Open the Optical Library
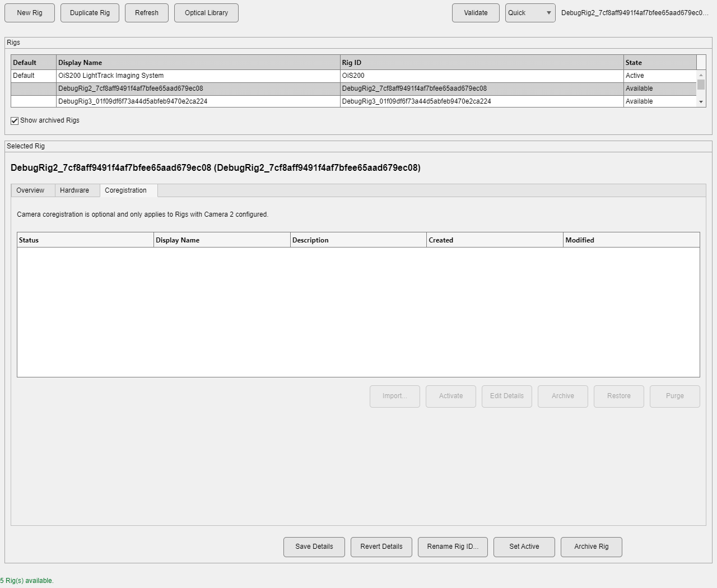 click(206, 13)
